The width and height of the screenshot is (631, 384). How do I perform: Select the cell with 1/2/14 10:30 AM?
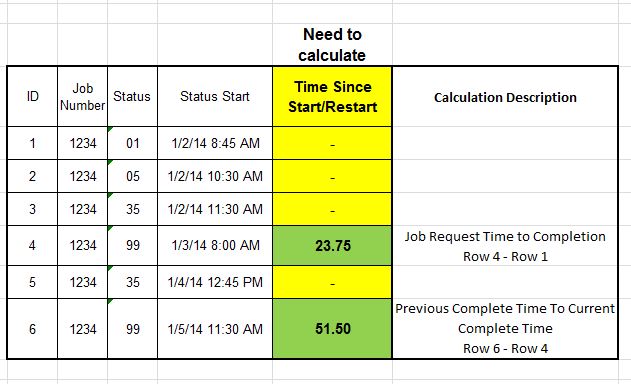[x=215, y=176]
